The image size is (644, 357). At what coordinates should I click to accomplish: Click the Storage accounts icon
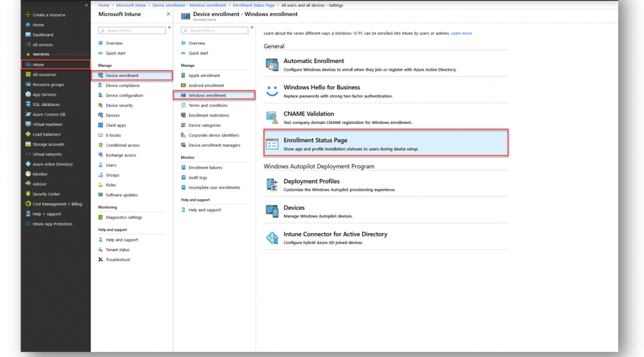(28, 144)
